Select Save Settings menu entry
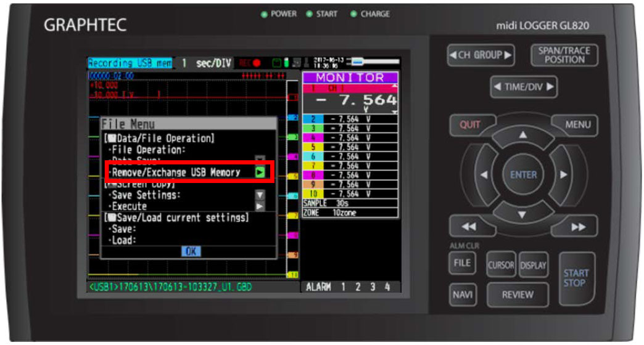This screenshot has width=644, height=345. 144,195
